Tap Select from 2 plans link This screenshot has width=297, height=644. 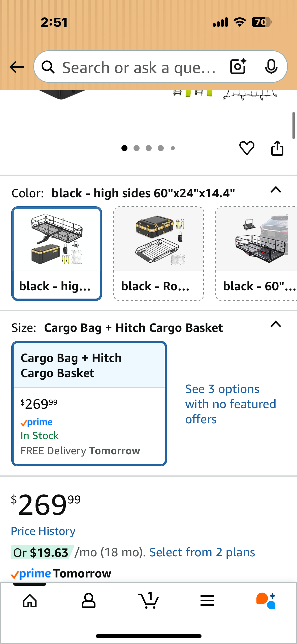point(202,552)
